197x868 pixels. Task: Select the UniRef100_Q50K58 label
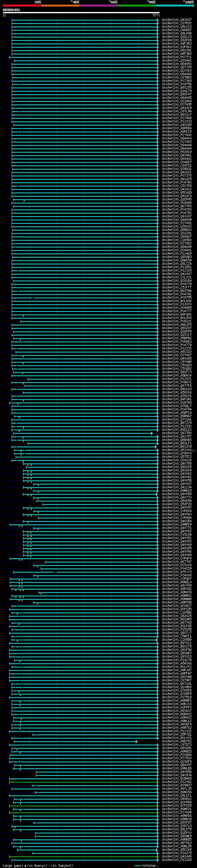[176, 501]
